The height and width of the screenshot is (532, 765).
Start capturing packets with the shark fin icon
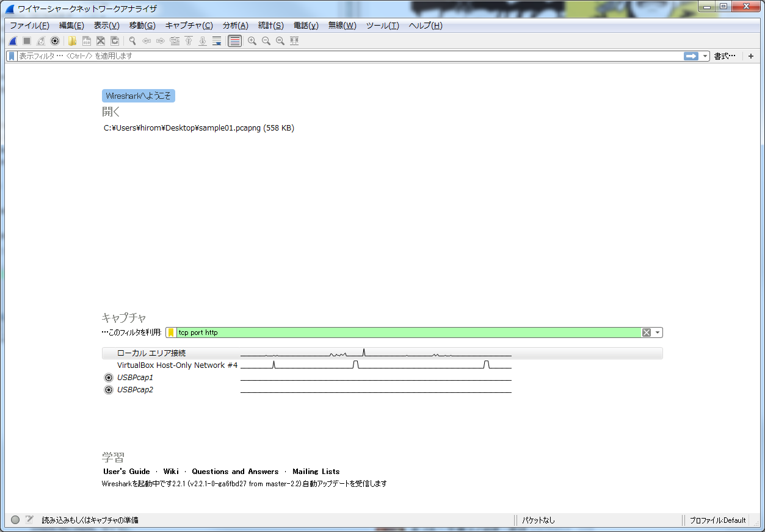pos(13,41)
